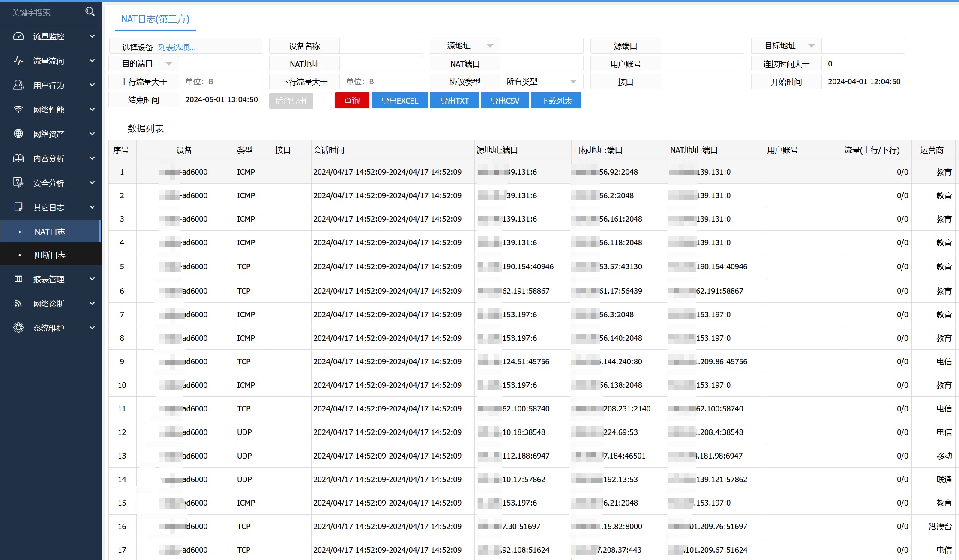Expand the 报表管理 menu chevron
The width and height of the screenshot is (959, 560).
[92, 279]
